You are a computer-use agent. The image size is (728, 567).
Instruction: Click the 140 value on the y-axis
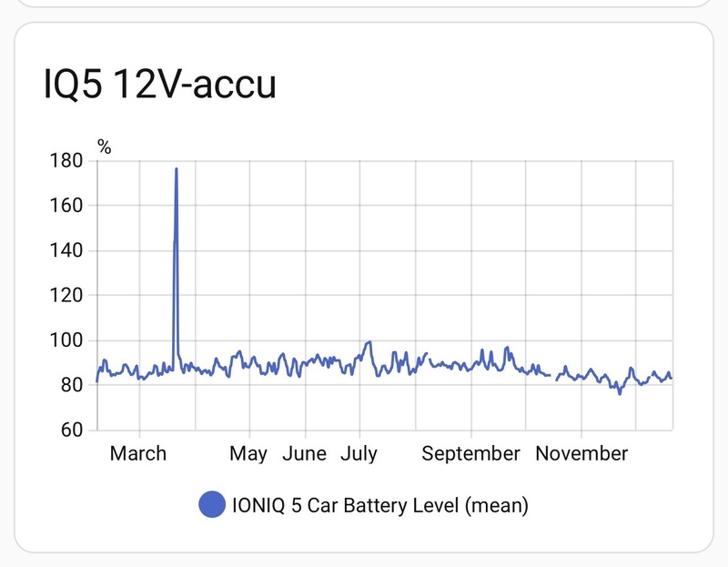click(69, 250)
